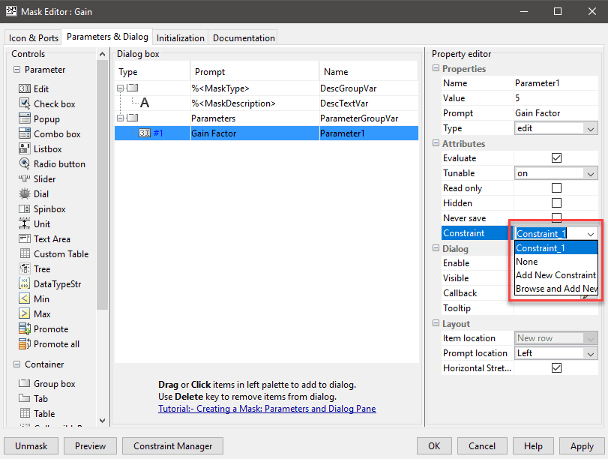608x459 pixels.
Task: Add a Combo box control
Action: [x=49, y=134]
